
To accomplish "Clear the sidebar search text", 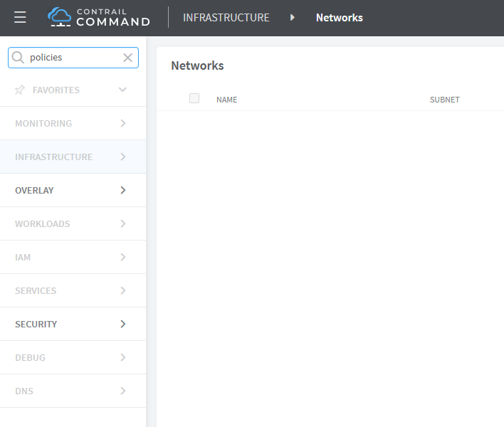I will (128, 58).
